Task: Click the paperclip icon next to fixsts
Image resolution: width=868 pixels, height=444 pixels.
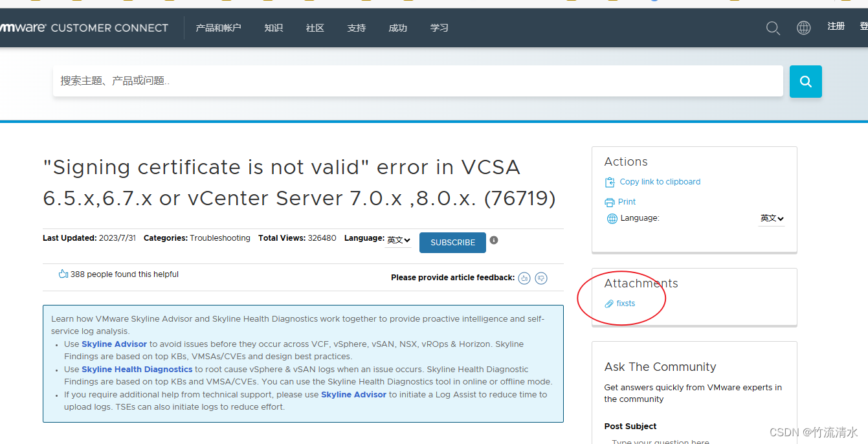Action: pyautogui.click(x=609, y=304)
